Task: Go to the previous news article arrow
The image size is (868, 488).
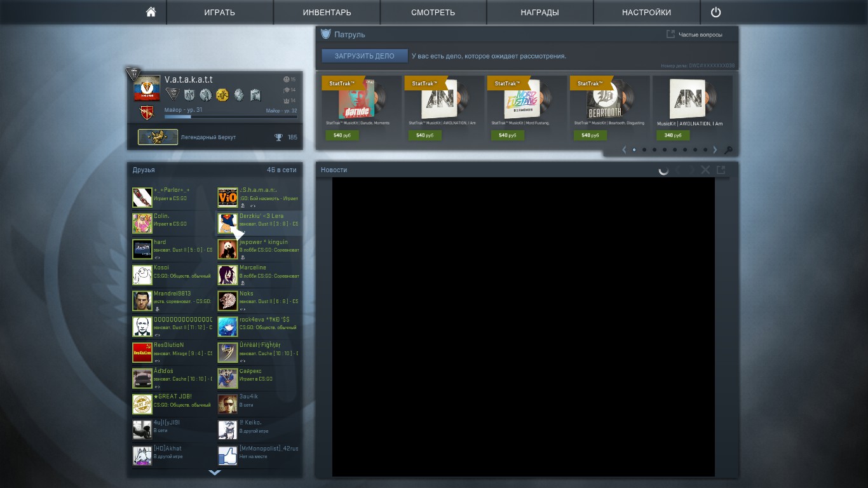Action: (677, 170)
